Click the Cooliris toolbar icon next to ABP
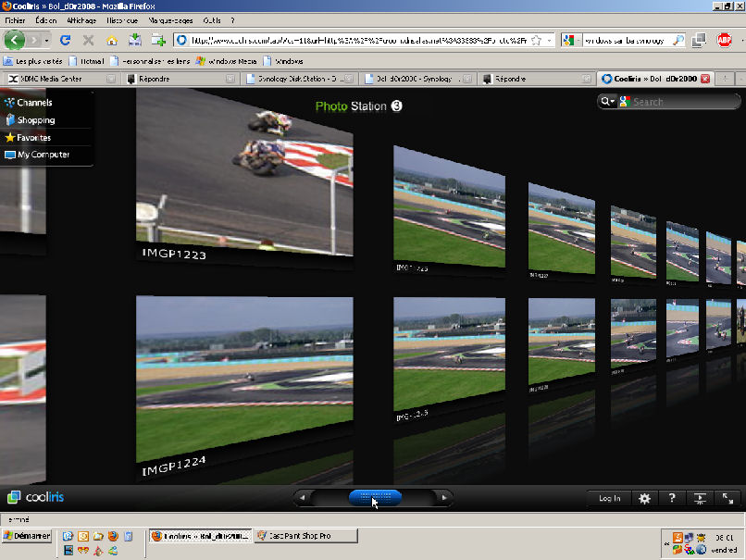This screenshot has height=560, width=746. click(x=699, y=40)
